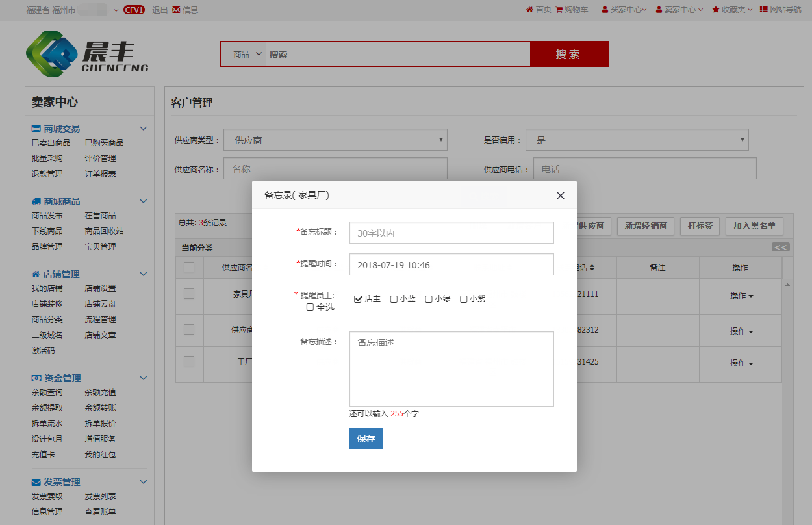Screen dimensions: 812x525
Task: Uncheck the 店主 employee checkbox
Action: click(358, 299)
